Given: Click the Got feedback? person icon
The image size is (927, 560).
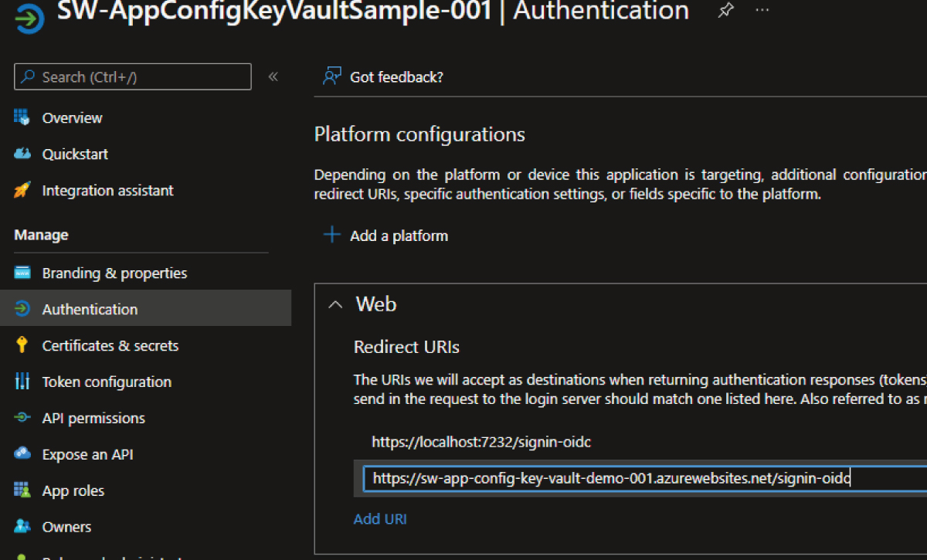Looking at the screenshot, I should 332,76.
